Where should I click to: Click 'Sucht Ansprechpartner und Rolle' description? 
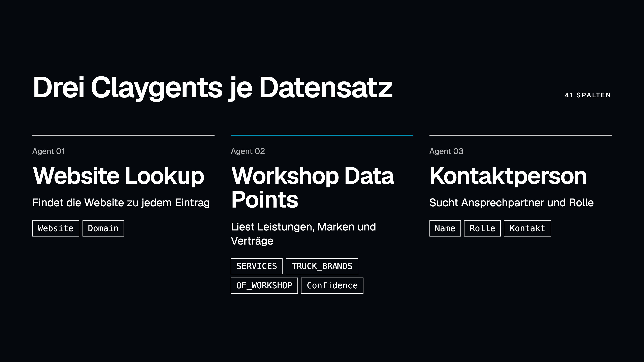click(x=512, y=203)
